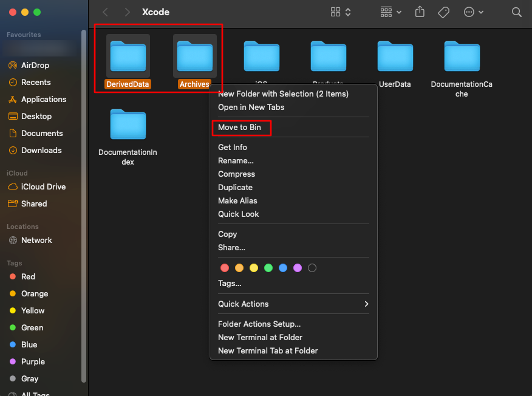The width and height of the screenshot is (532, 396).
Task: Click the Xcode window title
Action: coord(155,12)
